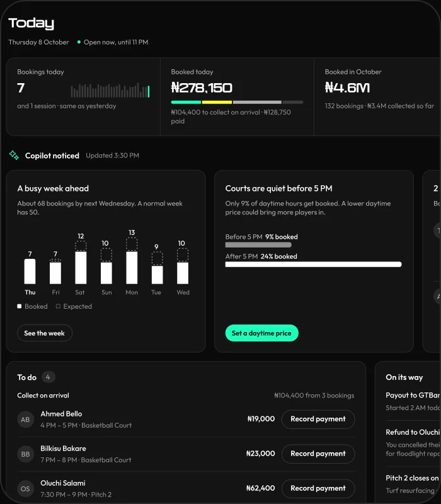This screenshot has width=441, height=504.
Task: Click Set a daytime price button
Action: (x=261, y=333)
